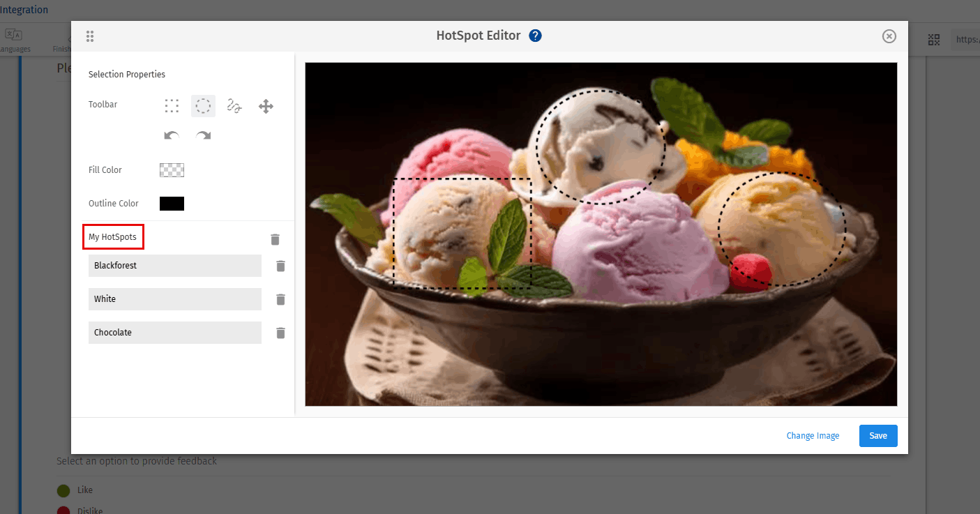980x514 pixels.
Task: Select the ellipse hotspot drawing tool
Action: click(x=203, y=105)
